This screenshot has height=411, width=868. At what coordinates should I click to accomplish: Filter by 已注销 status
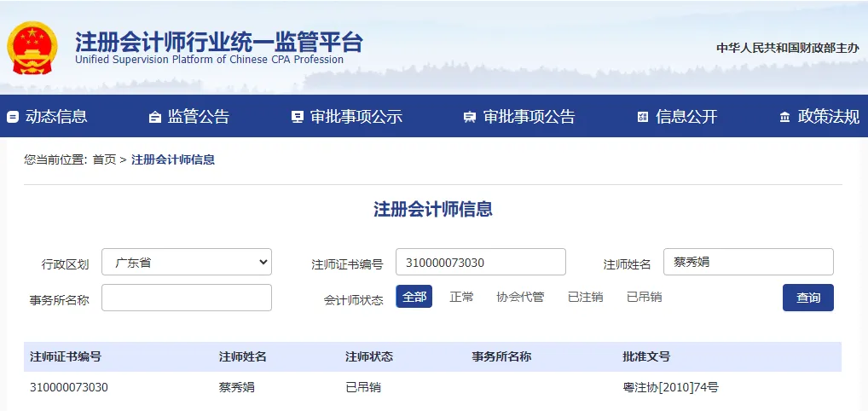585,297
